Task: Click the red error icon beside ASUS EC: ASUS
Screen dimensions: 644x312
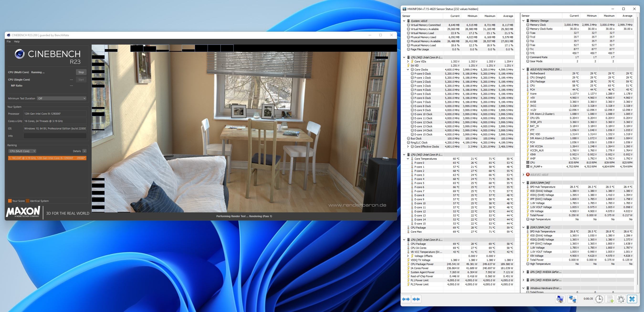Action: coord(528,175)
